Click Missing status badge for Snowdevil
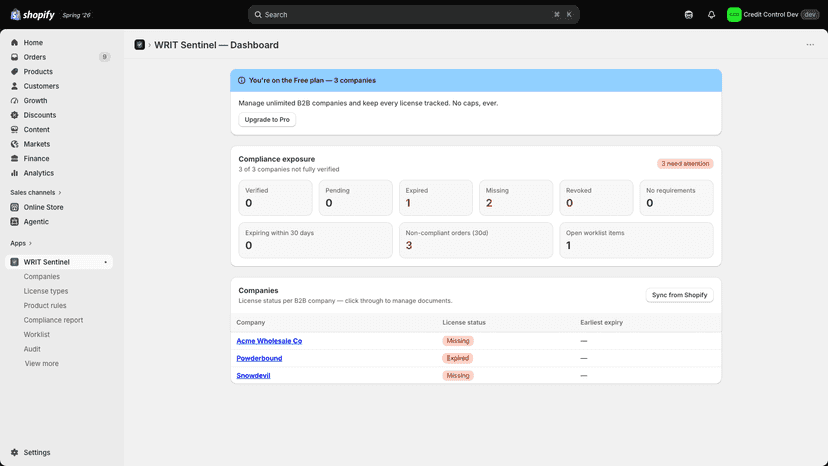This screenshot has height=466, width=828. [458, 376]
